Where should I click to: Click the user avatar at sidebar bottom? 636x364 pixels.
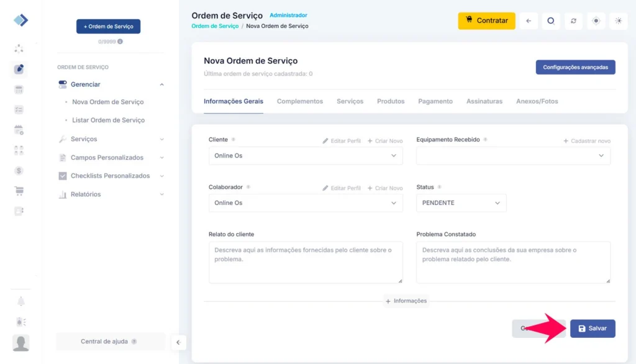point(20,343)
